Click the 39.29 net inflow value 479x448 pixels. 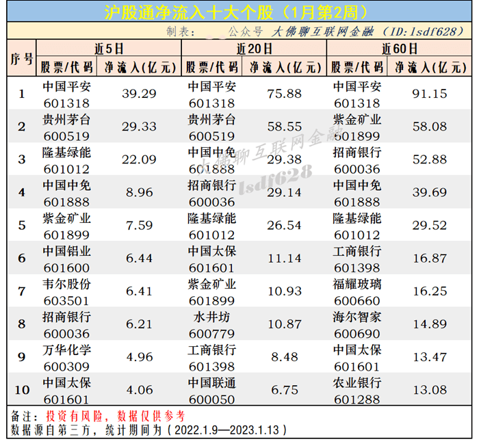[139, 93]
